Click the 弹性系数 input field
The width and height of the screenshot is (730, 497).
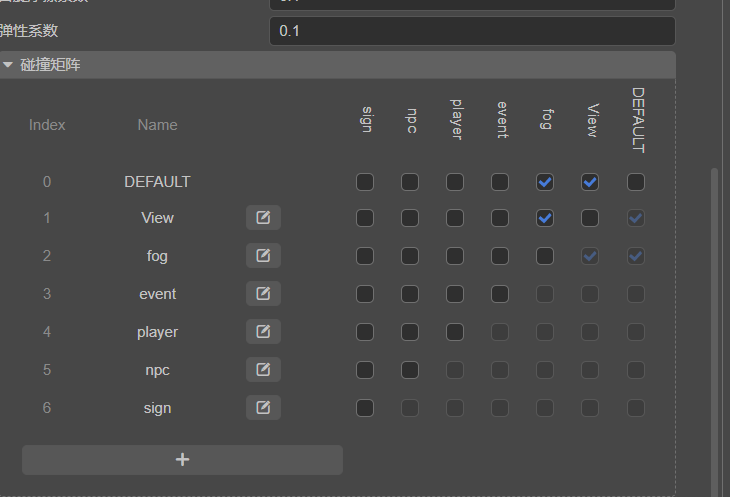(471, 31)
